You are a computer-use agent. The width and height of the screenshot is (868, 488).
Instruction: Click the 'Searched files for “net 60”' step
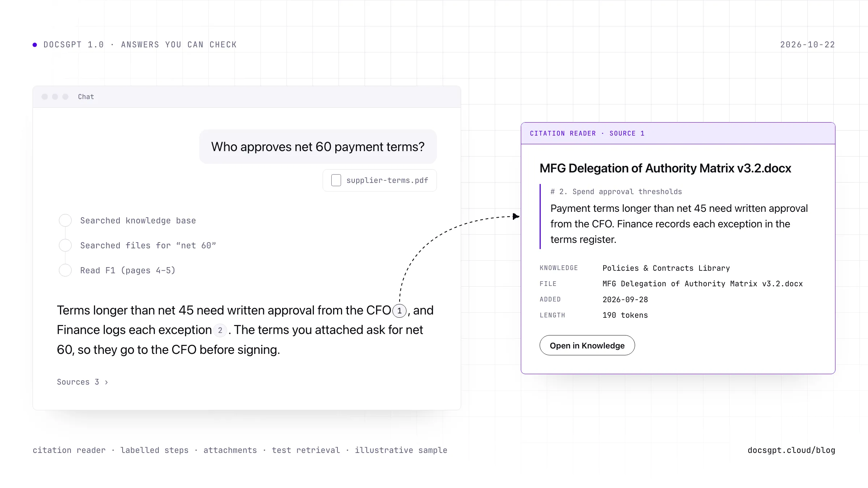(x=148, y=246)
